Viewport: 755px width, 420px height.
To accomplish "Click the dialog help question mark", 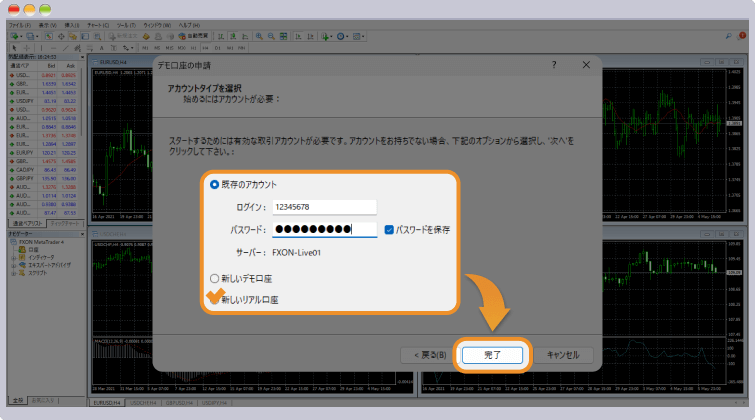I will pos(554,65).
